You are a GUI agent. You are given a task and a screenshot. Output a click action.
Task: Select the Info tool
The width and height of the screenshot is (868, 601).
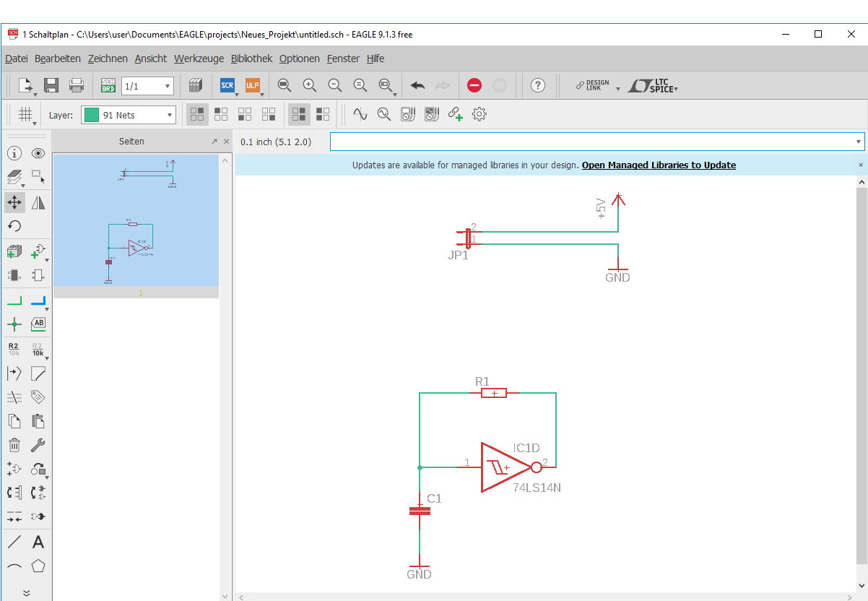point(14,153)
